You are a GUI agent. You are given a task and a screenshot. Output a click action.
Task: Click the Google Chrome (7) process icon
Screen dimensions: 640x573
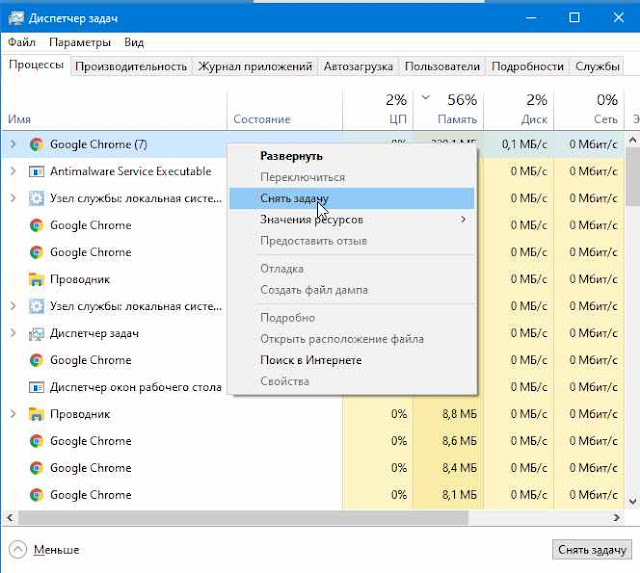[x=36, y=144]
